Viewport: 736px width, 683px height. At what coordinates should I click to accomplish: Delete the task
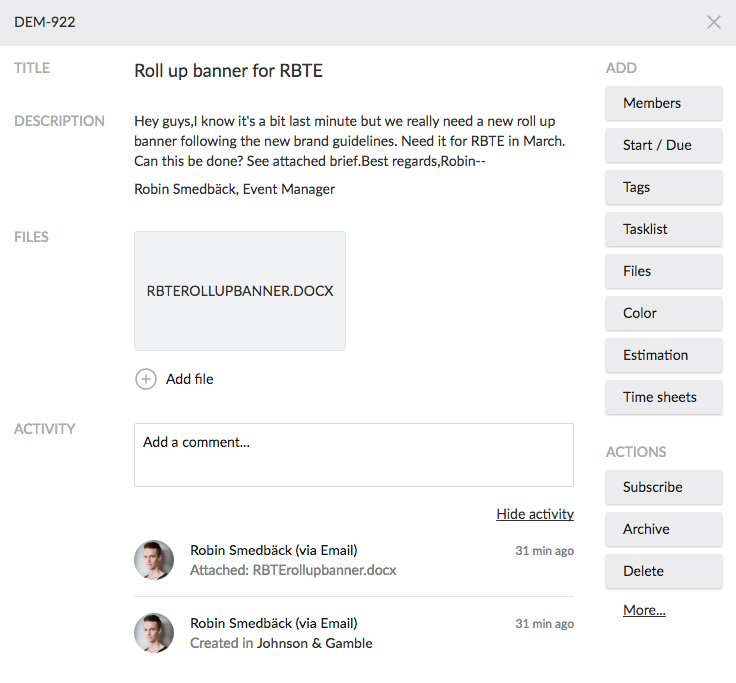(663, 571)
